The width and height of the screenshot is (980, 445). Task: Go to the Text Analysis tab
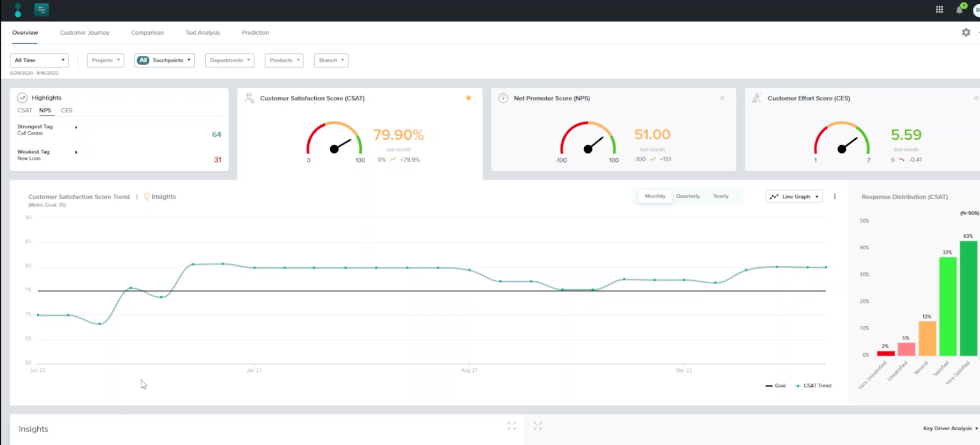(203, 32)
